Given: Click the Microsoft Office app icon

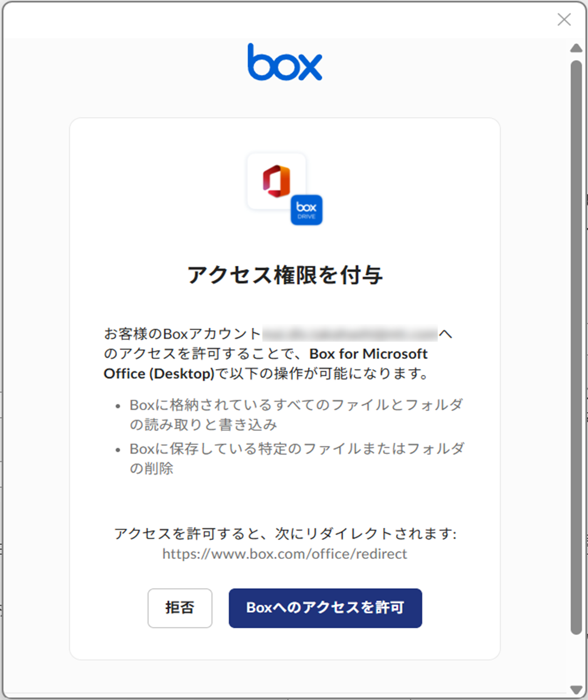Looking at the screenshot, I should (276, 181).
